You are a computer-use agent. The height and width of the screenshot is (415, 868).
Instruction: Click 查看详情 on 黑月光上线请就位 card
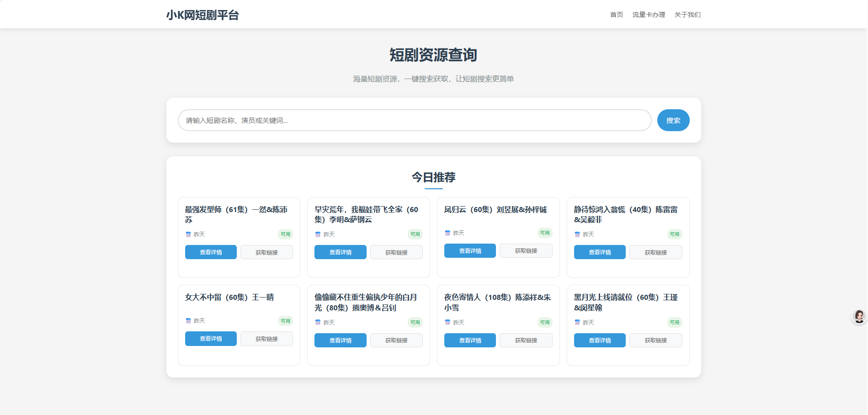(600, 340)
